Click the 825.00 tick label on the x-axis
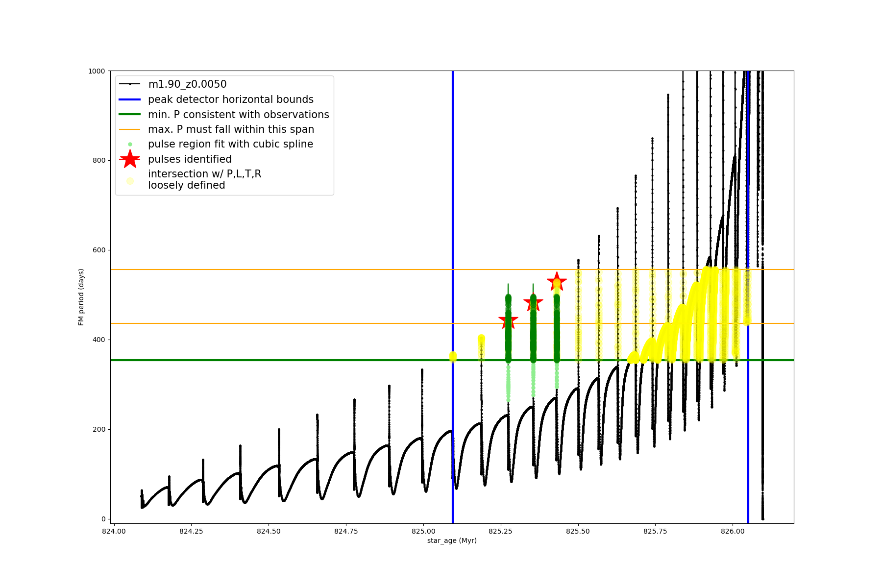This screenshot has height=588, width=882. click(x=423, y=531)
